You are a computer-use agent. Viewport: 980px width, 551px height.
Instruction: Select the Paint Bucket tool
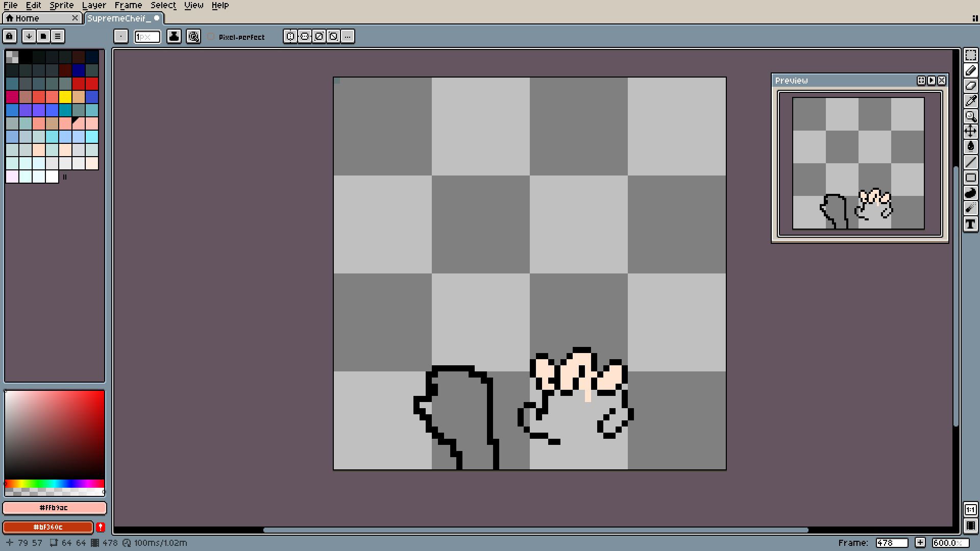coord(970,147)
